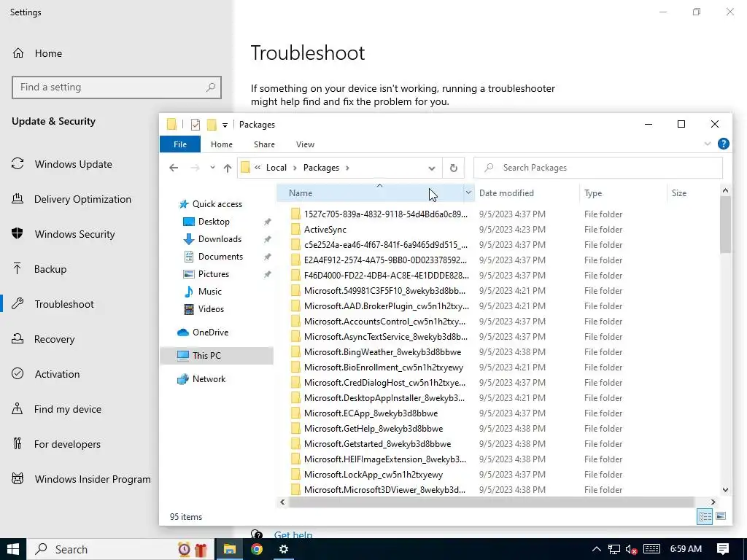Click the Get help link in Settings
The image size is (747, 560).
[x=293, y=534]
